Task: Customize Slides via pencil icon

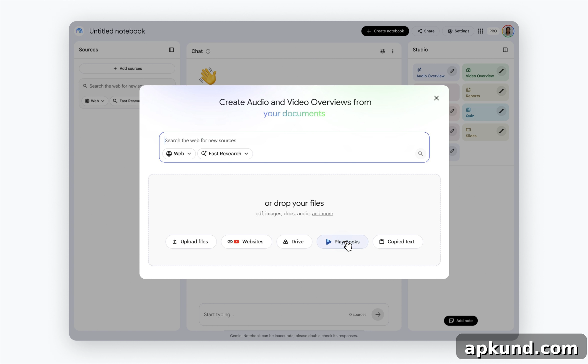Action: (501, 131)
